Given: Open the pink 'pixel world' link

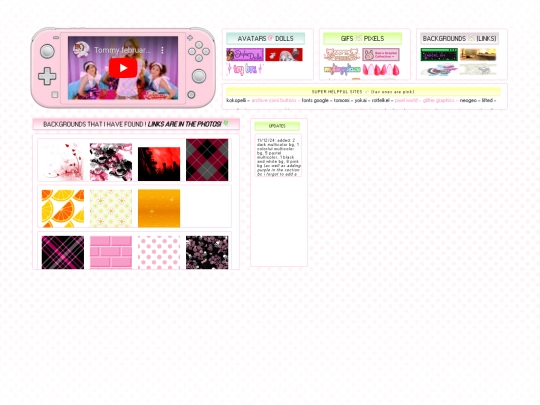Looking at the screenshot, I should click(406, 100).
